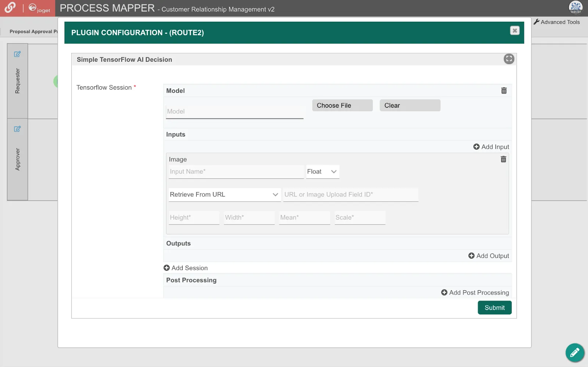Add a new input entry

point(491,147)
